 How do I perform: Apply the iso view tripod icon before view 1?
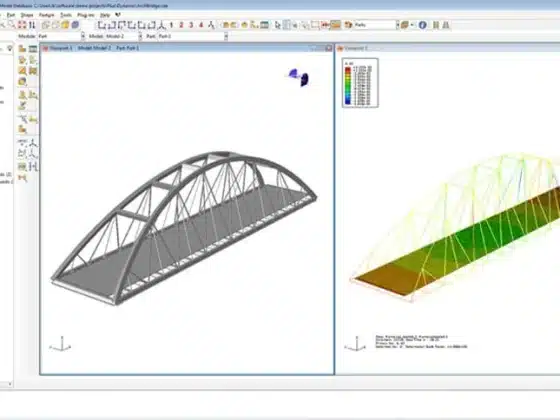162,25
